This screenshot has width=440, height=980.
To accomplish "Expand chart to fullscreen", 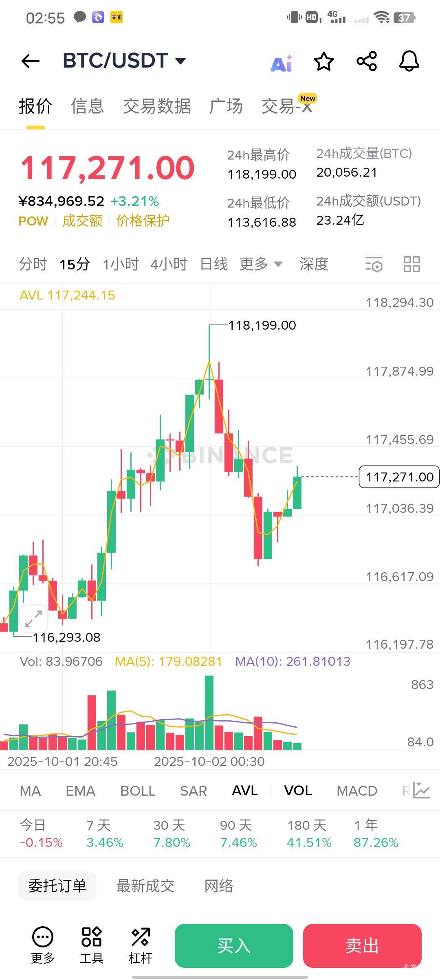I will [33, 619].
